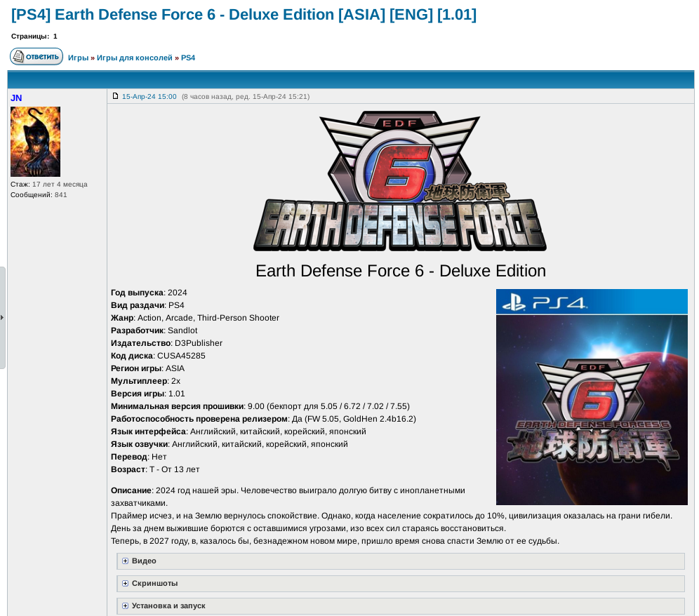Open JN's user profile link

pyautogui.click(x=17, y=98)
